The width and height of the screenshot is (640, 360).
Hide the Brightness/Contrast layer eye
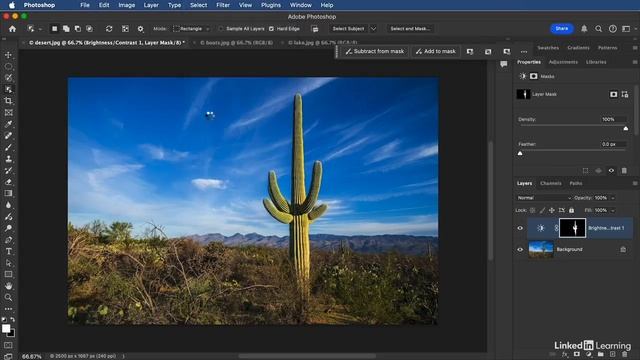pos(520,228)
